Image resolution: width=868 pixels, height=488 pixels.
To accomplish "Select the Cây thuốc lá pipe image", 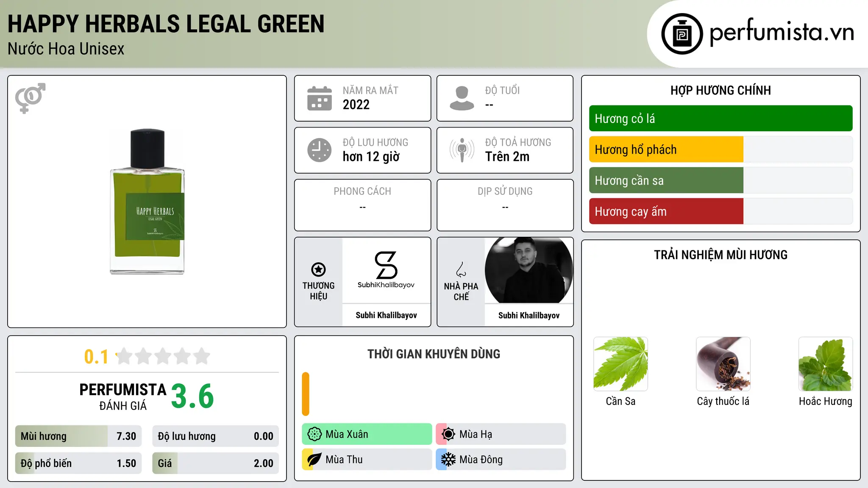I will (x=723, y=364).
